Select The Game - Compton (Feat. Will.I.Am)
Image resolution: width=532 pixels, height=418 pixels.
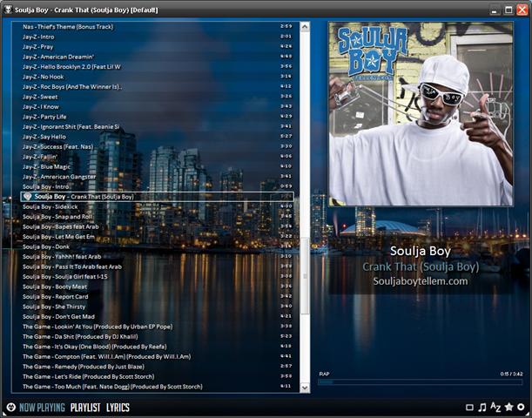[x=157, y=356]
